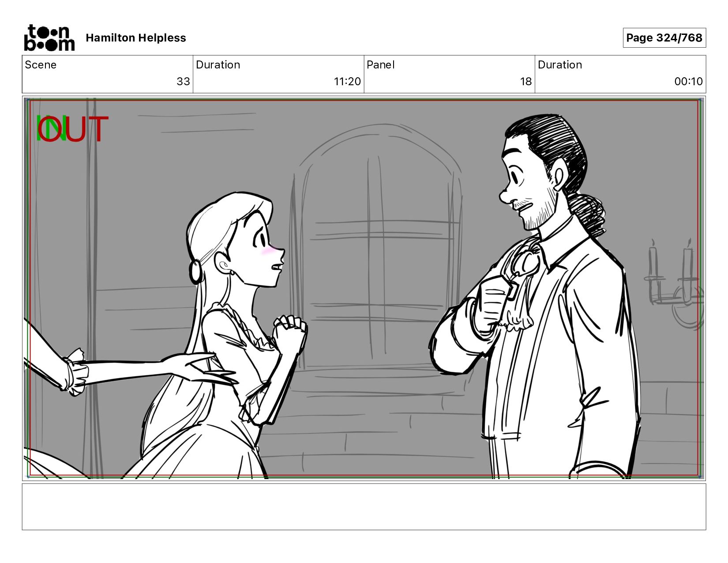Select the Scene label
This screenshot has width=728, height=563.
(x=41, y=65)
